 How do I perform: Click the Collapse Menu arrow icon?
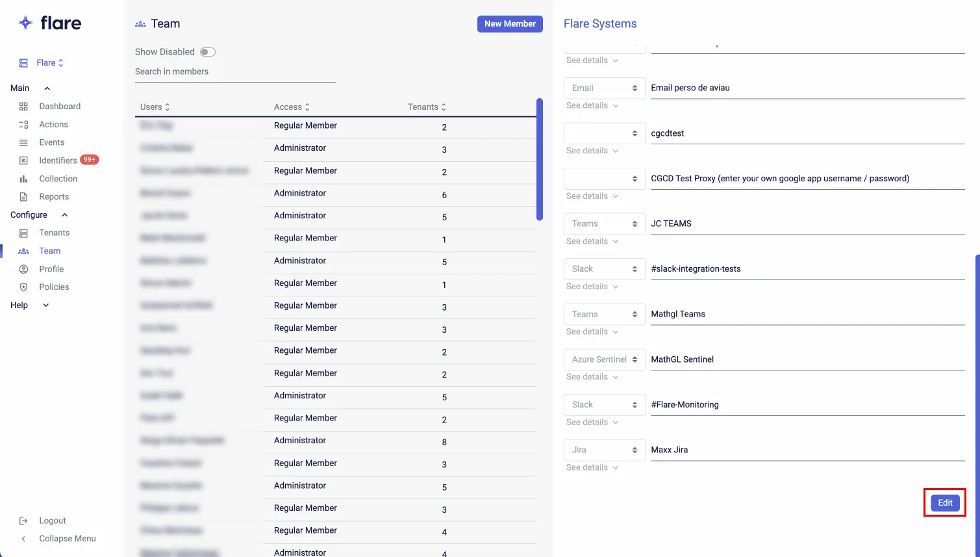(23, 539)
